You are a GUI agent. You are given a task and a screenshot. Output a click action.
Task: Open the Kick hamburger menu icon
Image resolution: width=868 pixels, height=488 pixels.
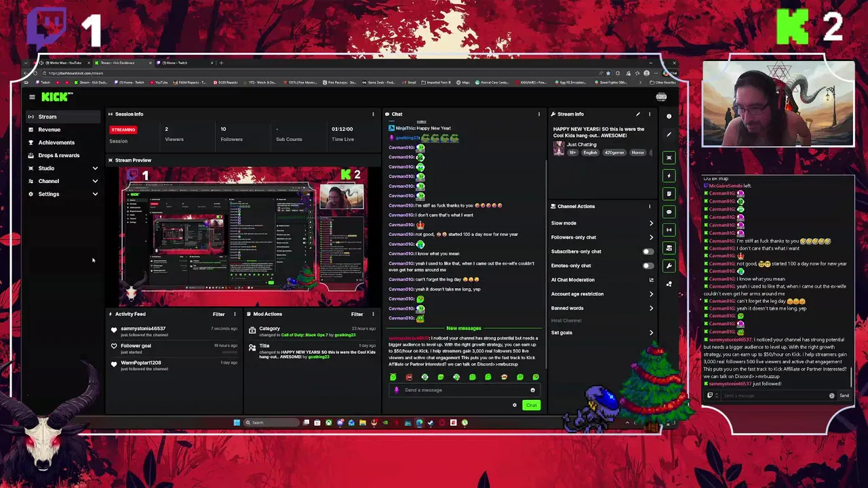click(x=32, y=97)
